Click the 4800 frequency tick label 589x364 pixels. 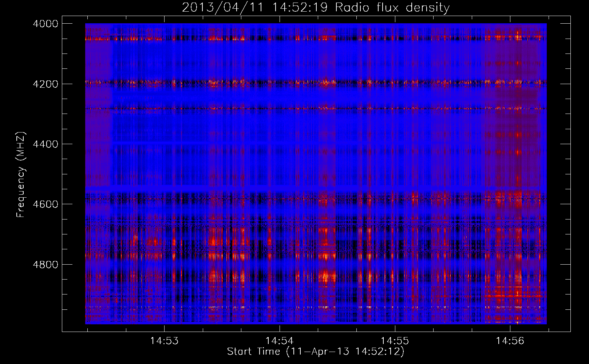pyautogui.click(x=46, y=265)
